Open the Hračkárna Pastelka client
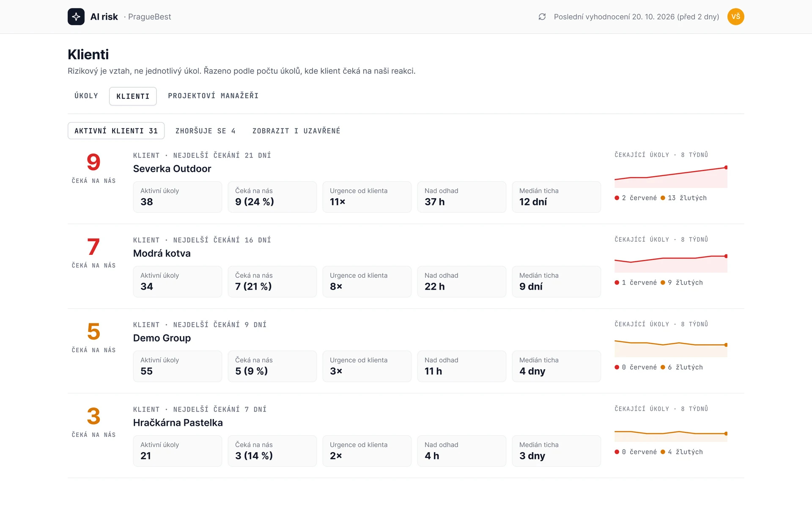 (178, 422)
